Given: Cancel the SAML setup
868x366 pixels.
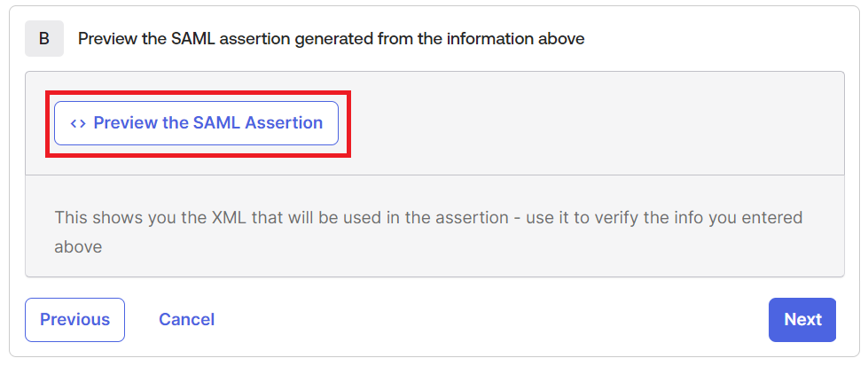Looking at the screenshot, I should pos(186,320).
